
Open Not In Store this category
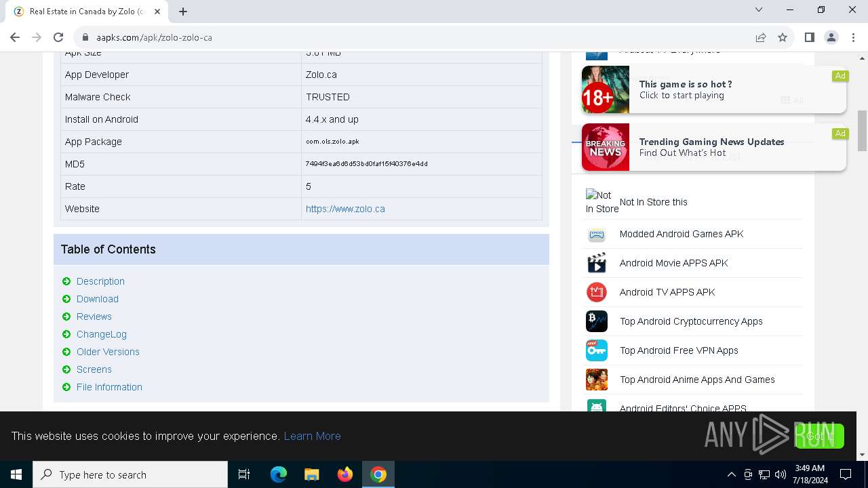point(654,202)
